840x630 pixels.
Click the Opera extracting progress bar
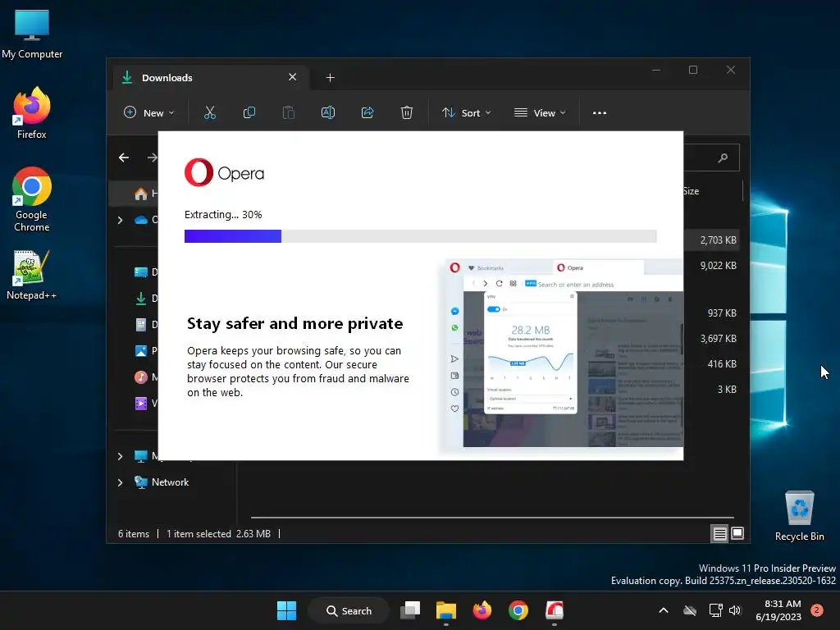pos(421,236)
